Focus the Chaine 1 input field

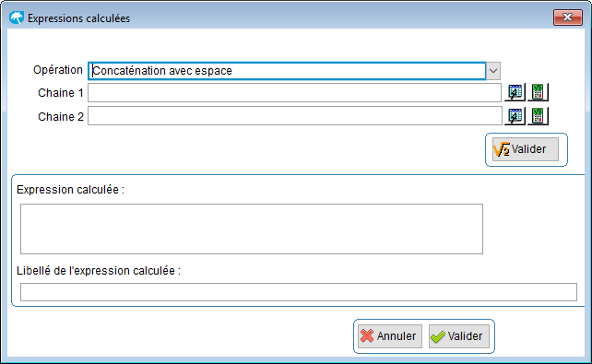click(294, 92)
